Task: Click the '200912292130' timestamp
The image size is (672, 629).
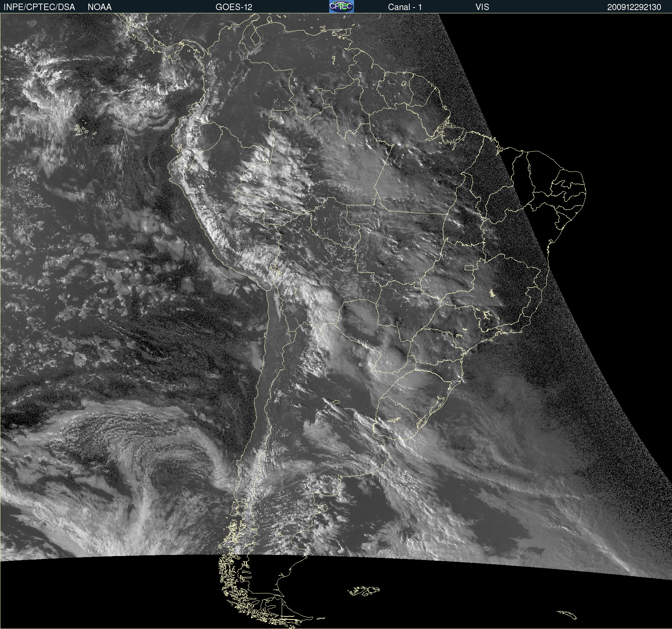Action: (x=634, y=7)
